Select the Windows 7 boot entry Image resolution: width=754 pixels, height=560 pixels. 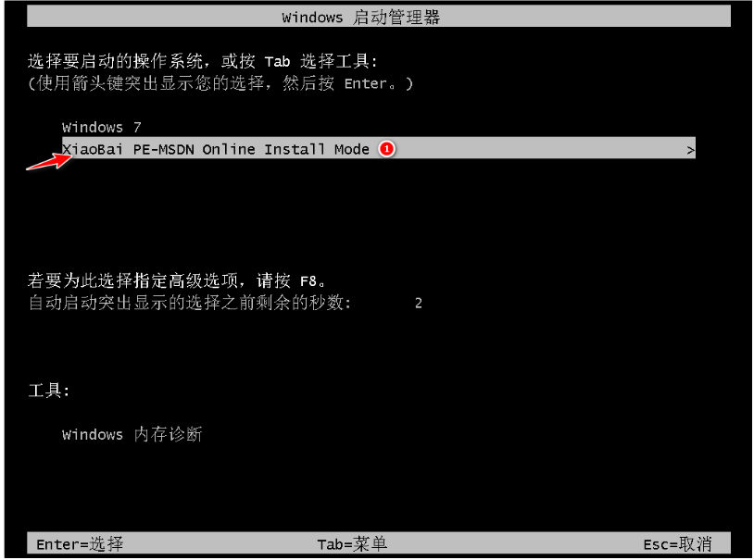(102, 128)
